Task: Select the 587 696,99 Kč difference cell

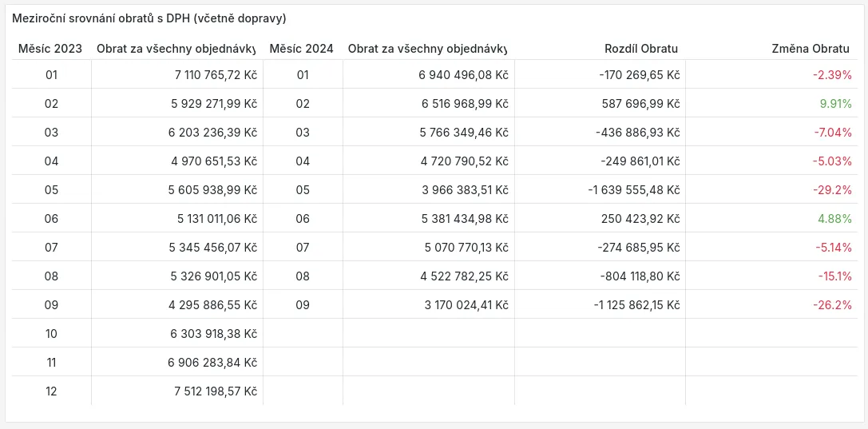Action: (x=640, y=104)
